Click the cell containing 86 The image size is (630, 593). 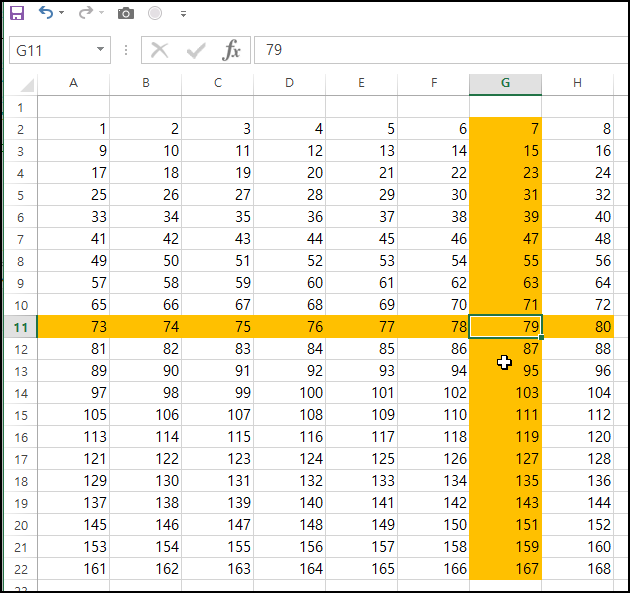tap(433, 349)
